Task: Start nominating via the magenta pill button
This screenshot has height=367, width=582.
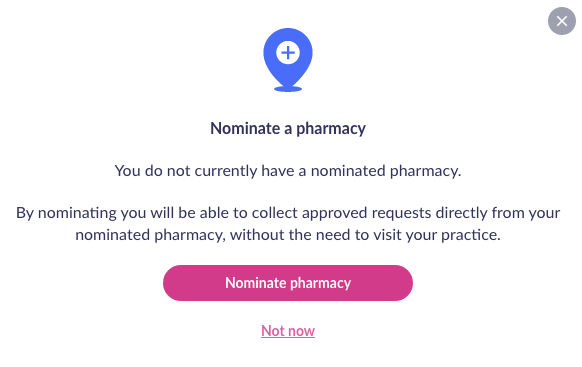Action: tap(288, 283)
